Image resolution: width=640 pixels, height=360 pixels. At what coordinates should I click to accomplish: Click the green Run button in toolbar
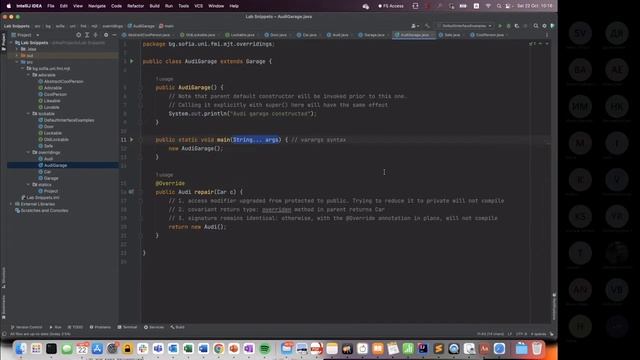[500, 26]
